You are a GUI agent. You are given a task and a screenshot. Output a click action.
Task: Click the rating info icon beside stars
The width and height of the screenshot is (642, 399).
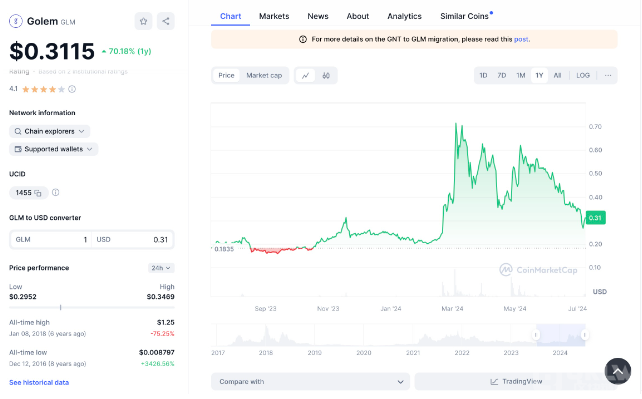click(72, 89)
